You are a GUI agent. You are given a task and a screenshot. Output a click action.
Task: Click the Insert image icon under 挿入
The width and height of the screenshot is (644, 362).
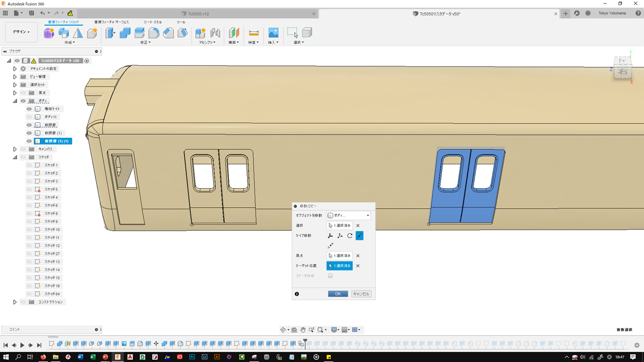point(273,33)
